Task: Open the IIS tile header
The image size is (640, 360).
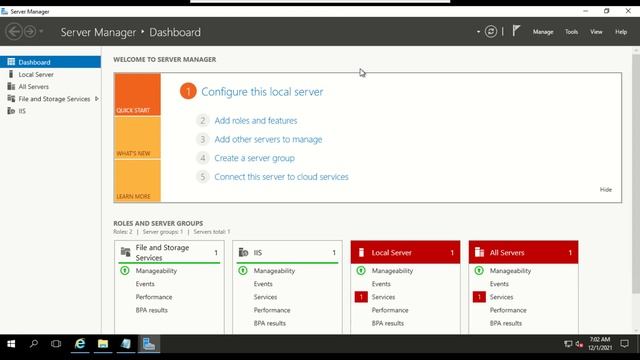Action: tap(287, 252)
